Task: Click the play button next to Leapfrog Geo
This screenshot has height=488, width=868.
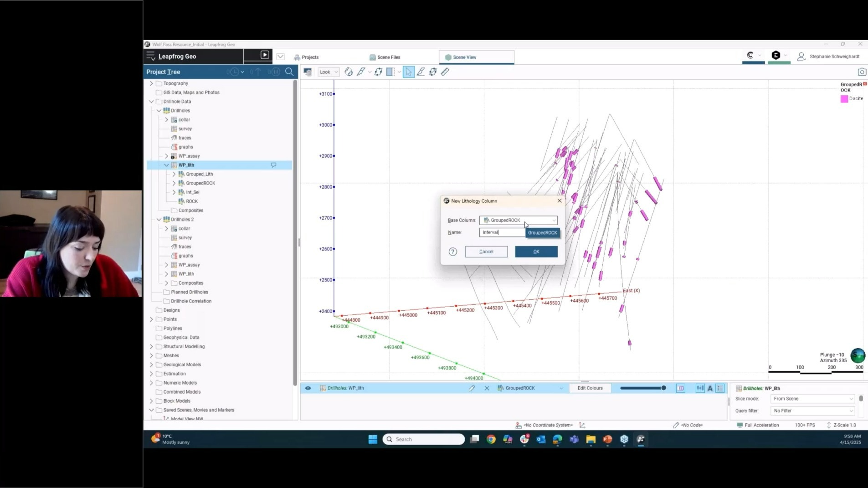Action: click(x=265, y=55)
